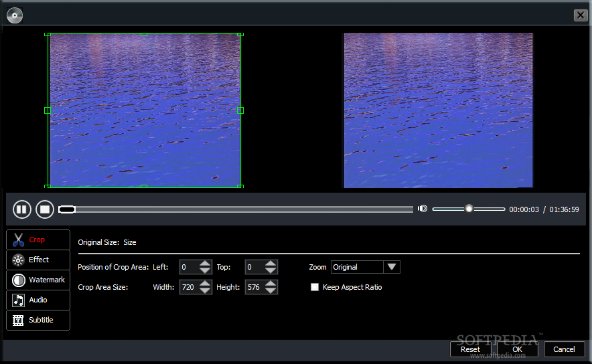Screen dimensions: 592x364
Task: Click the top-right corner crop handle
Action: 240,34
